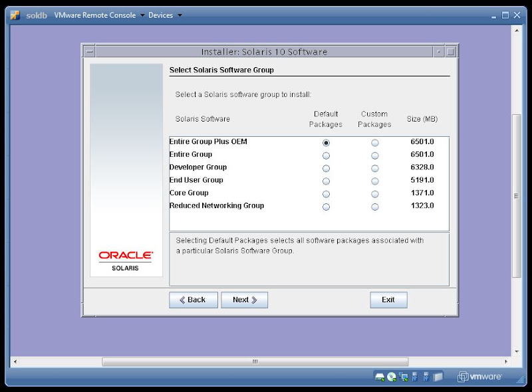Click the Installer: Solaris 10 Software title bar

point(264,52)
